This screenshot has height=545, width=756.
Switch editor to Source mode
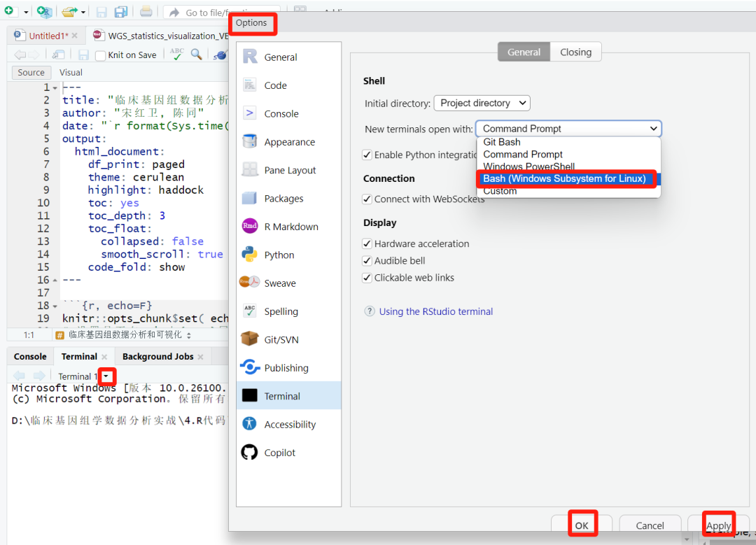(x=31, y=72)
